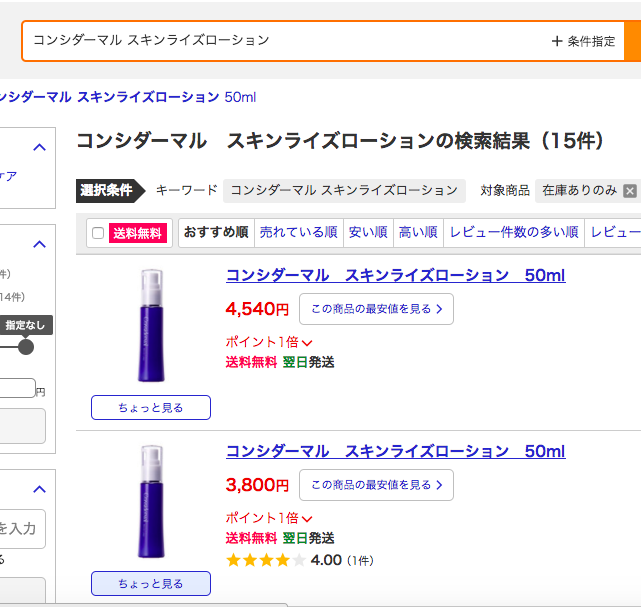This screenshot has width=641, height=607.
Task: Sort results by 高い順
Action: click(418, 233)
